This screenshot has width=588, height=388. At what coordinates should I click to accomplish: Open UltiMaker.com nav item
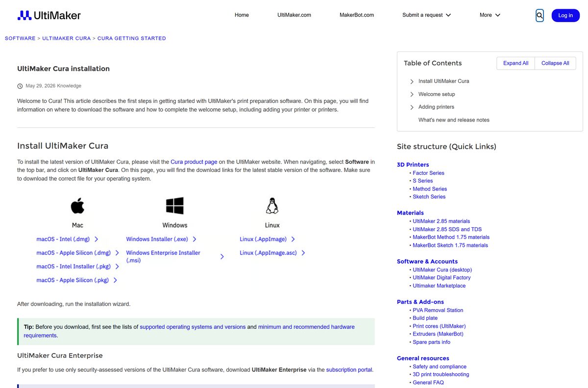[294, 15]
